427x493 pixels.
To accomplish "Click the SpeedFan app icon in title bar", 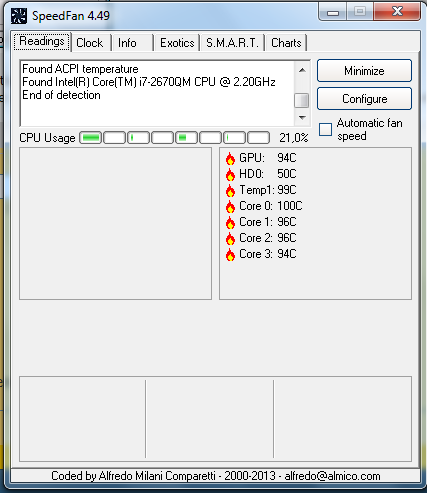I will pos(19,16).
